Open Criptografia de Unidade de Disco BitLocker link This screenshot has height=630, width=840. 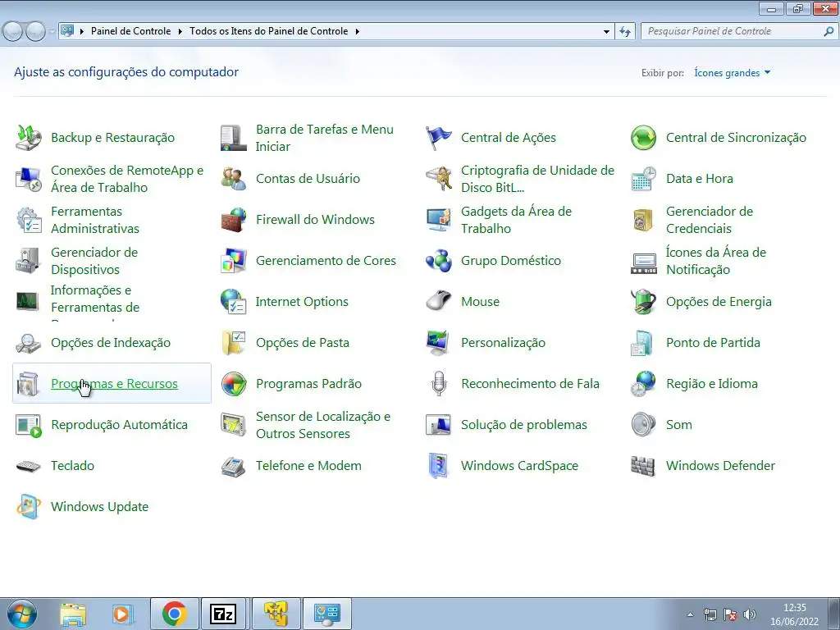[x=537, y=178]
